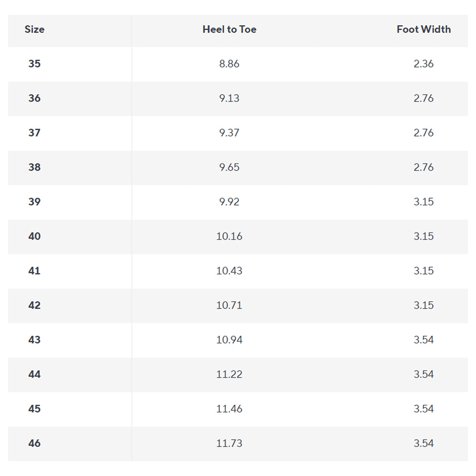Select the size 35 row label

click(x=34, y=64)
